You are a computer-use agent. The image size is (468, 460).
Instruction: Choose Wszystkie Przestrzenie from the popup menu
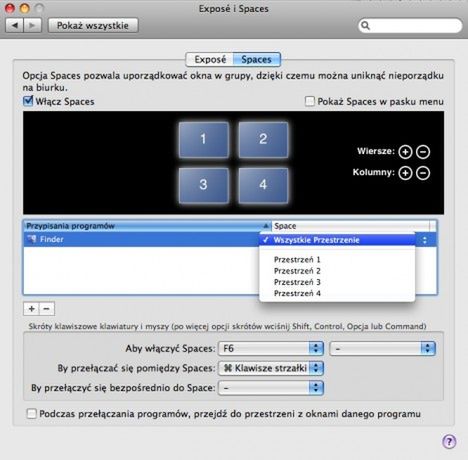pos(337,240)
